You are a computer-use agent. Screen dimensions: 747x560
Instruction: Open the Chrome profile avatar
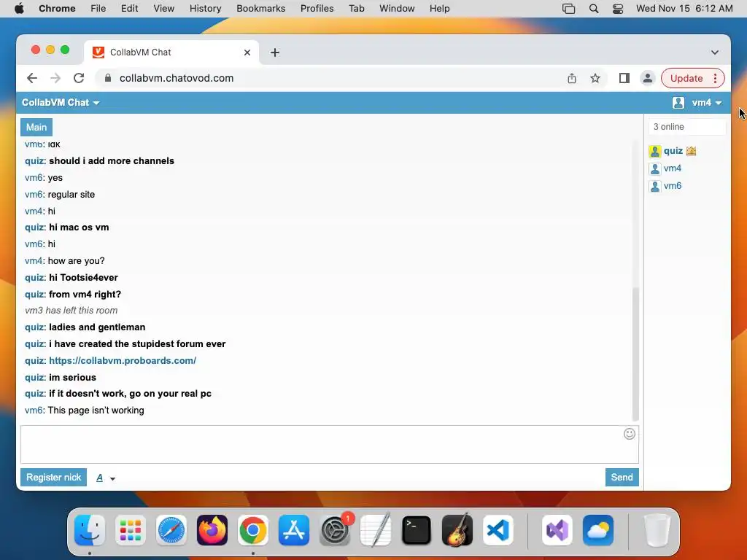(x=648, y=78)
